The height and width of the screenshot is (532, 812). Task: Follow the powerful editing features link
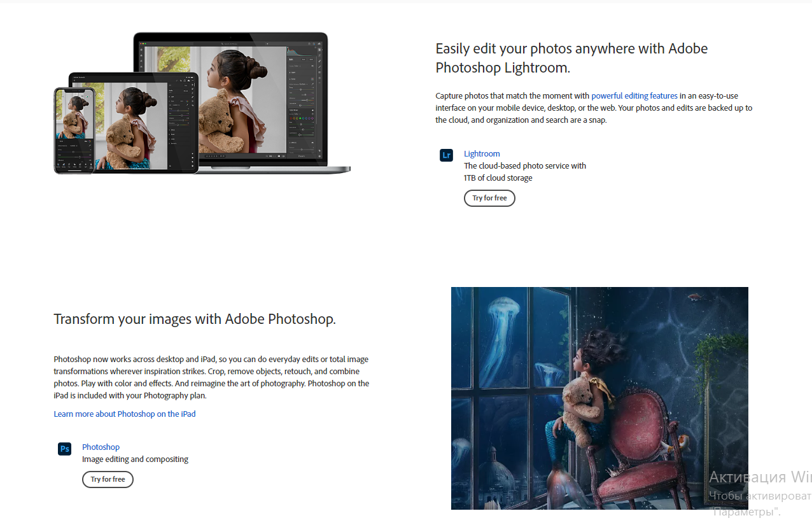(x=634, y=95)
